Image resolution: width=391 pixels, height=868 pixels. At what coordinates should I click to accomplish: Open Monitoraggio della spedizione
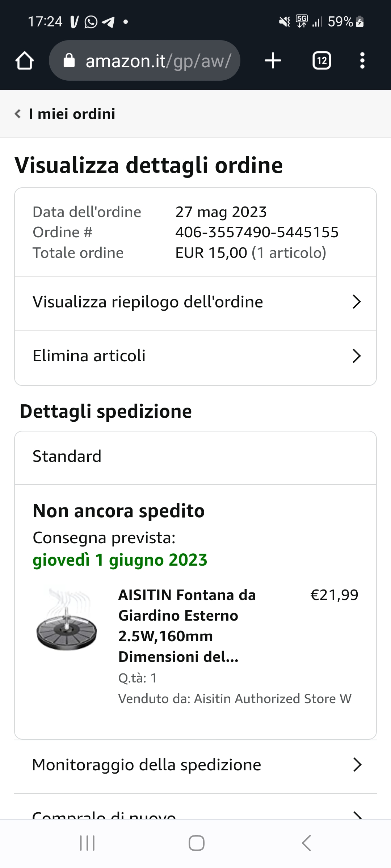[146, 765]
